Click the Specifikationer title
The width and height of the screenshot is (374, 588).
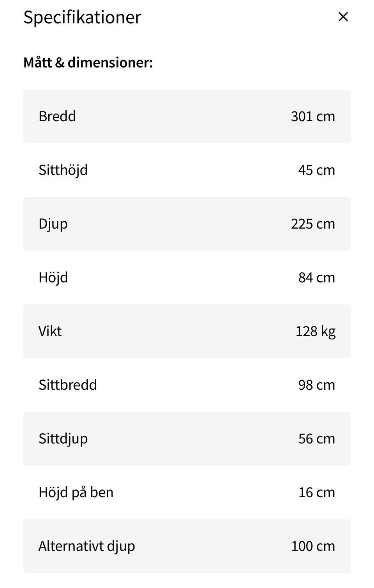82,17
